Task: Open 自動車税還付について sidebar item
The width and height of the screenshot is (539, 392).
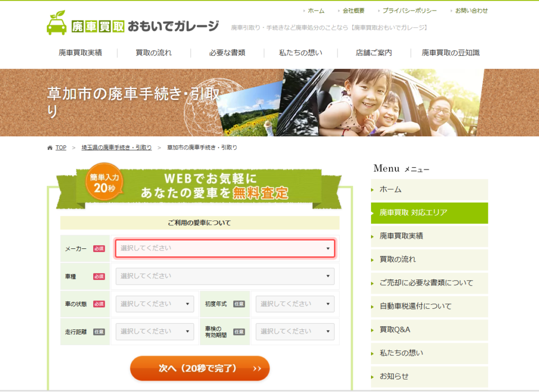Action: click(429, 306)
